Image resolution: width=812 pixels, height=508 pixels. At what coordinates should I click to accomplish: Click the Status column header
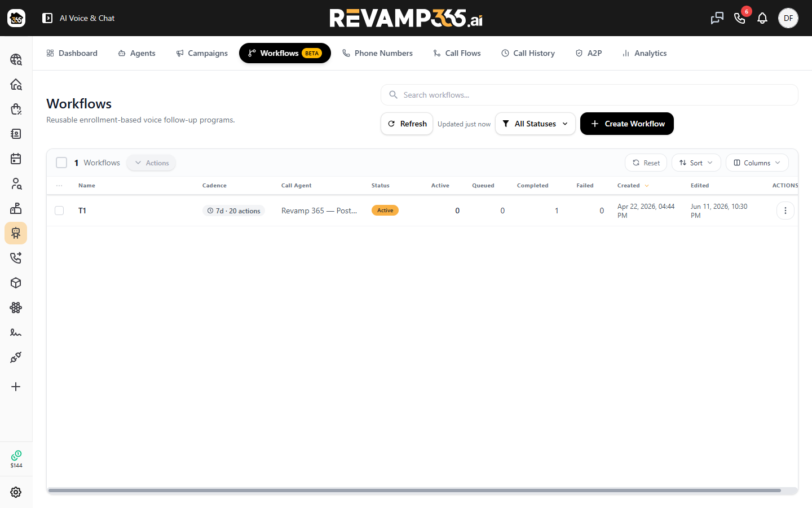pyautogui.click(x=381, y=186)
